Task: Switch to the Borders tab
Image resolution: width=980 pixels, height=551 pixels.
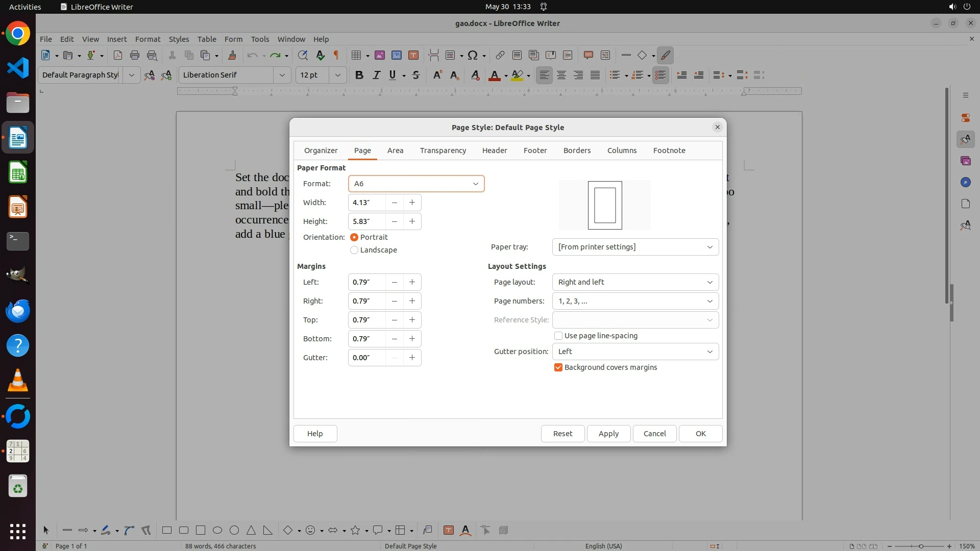Action: (x=577, y=151)
